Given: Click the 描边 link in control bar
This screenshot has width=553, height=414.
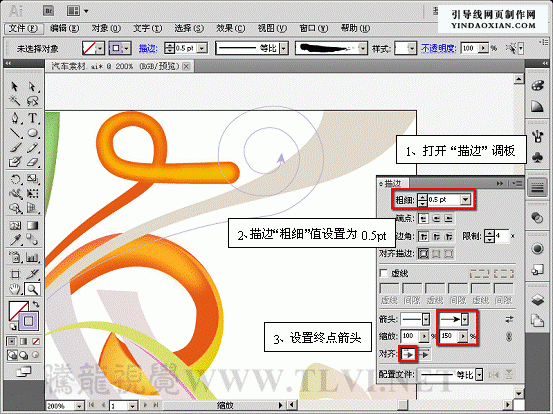Looking at the screenshot, I should pyautogui.click(x=148, y=48).
